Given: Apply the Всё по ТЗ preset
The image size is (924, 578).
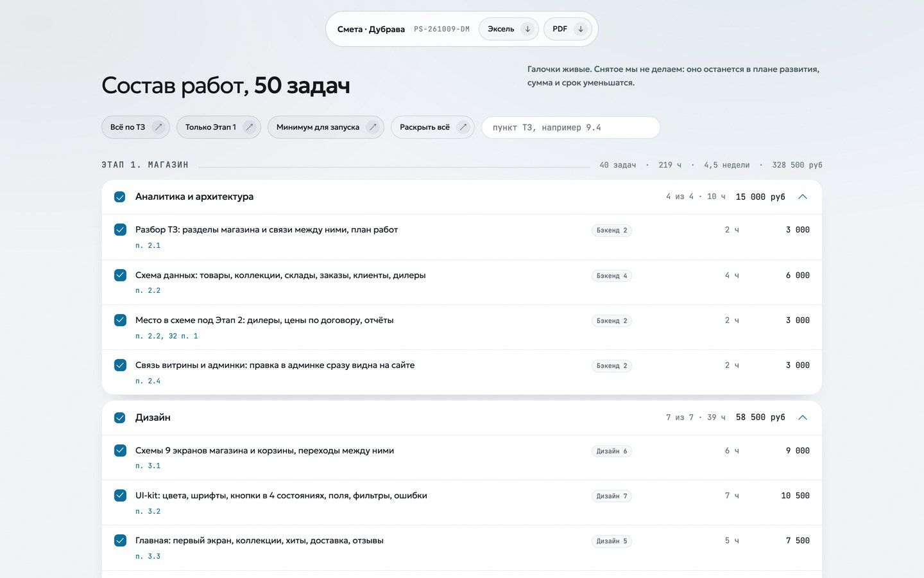Looking at the screenshot, I should pos(135,127).
